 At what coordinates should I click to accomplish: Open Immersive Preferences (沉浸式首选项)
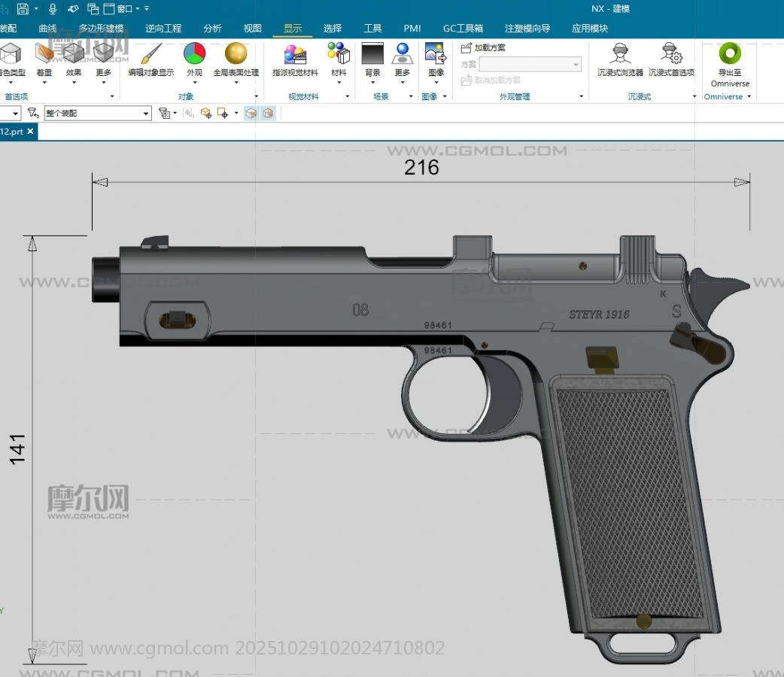(x=671, y=54)
